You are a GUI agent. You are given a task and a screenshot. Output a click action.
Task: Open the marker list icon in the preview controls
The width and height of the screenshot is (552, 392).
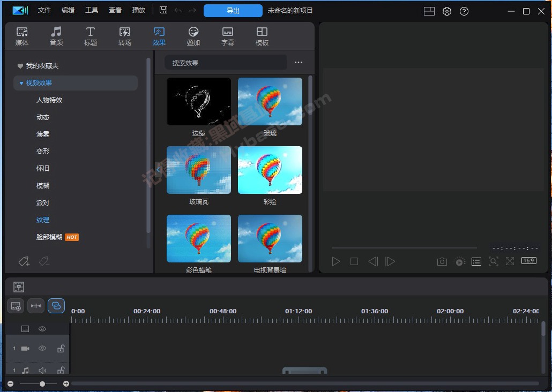point(476,261)
